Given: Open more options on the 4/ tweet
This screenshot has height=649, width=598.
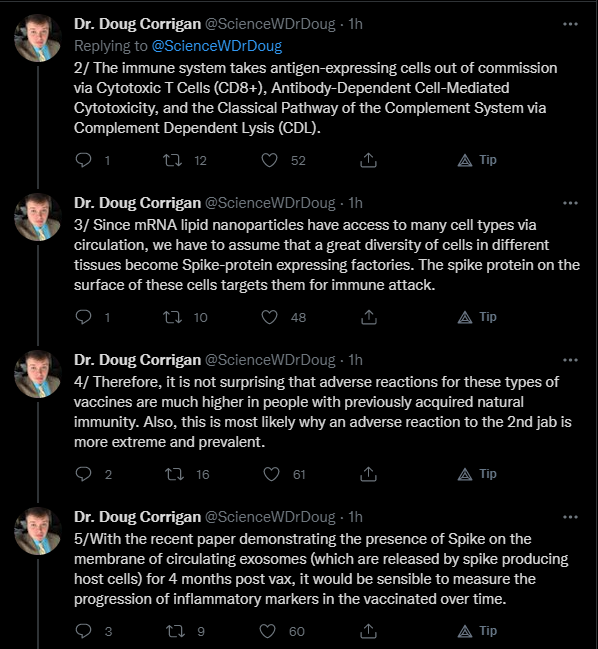Looking at the screenshot, I should [570, 360].
